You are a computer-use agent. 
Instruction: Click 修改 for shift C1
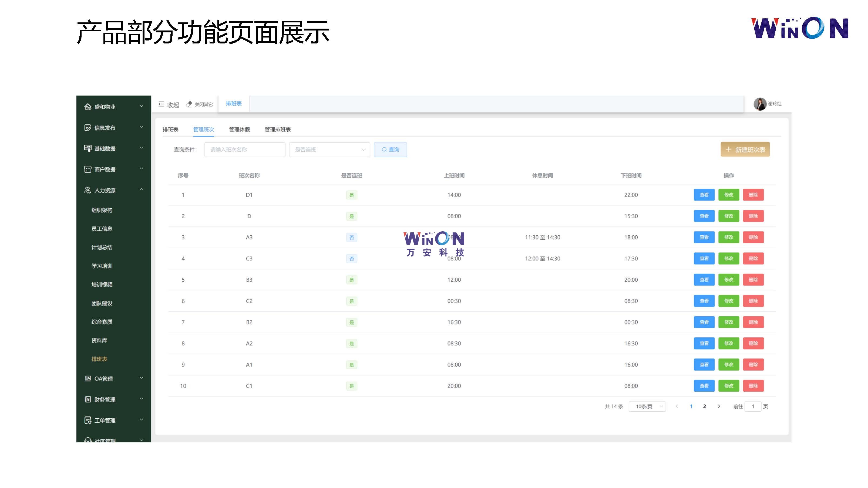(x=729, y=386)
